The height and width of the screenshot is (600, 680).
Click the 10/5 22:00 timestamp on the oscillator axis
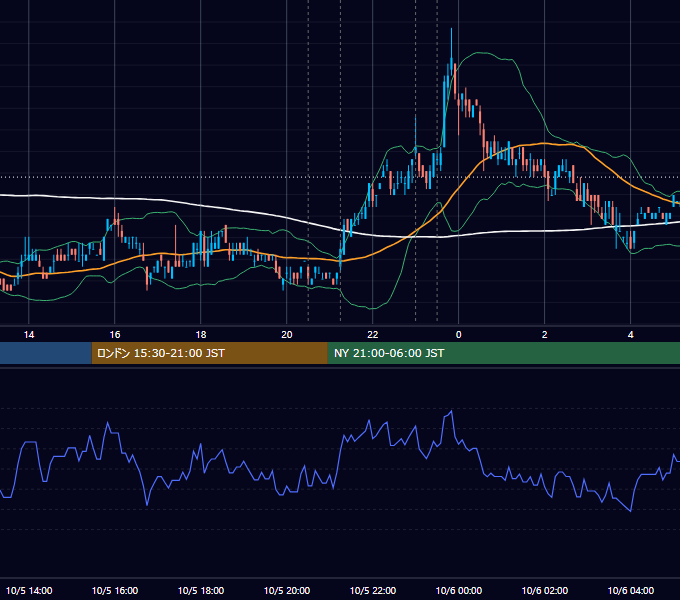point(373,590)
